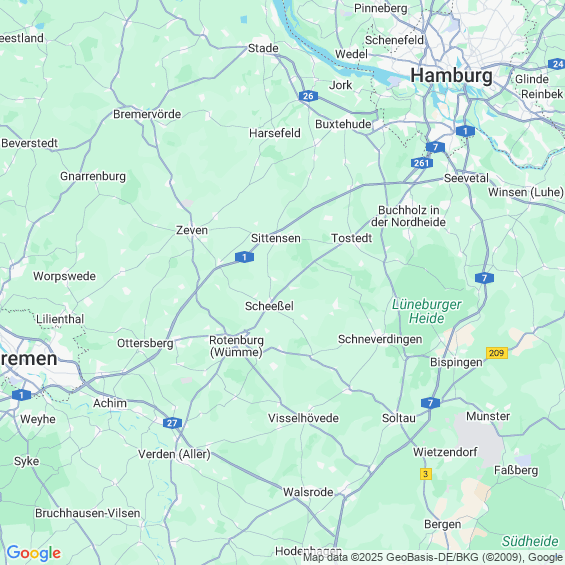Click on the Stade town label
The image size is (565, 565).
tap(263, 48)
